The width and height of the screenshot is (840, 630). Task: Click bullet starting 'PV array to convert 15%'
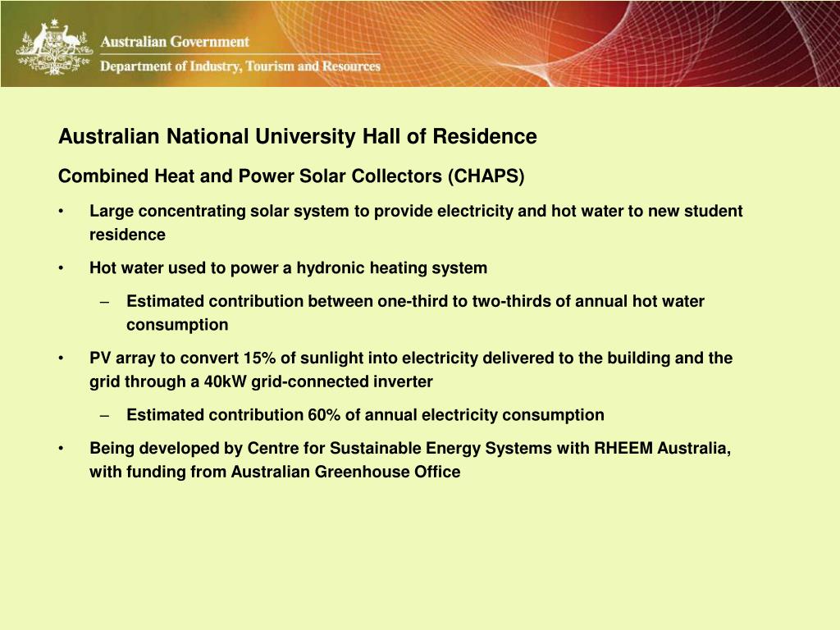[411, 370]
